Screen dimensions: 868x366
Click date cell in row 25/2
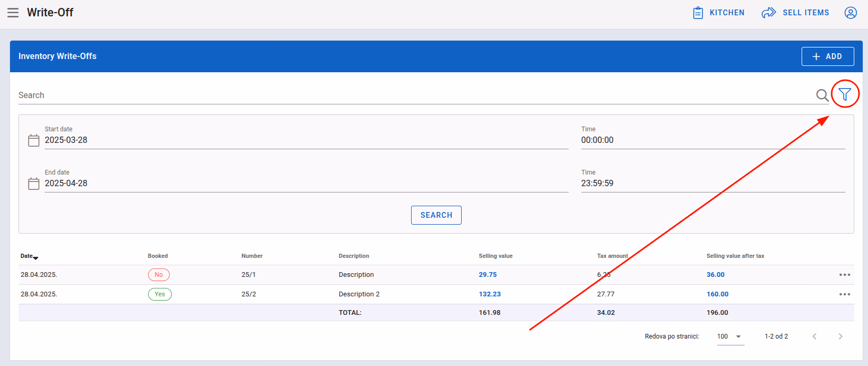click(39, 294)
